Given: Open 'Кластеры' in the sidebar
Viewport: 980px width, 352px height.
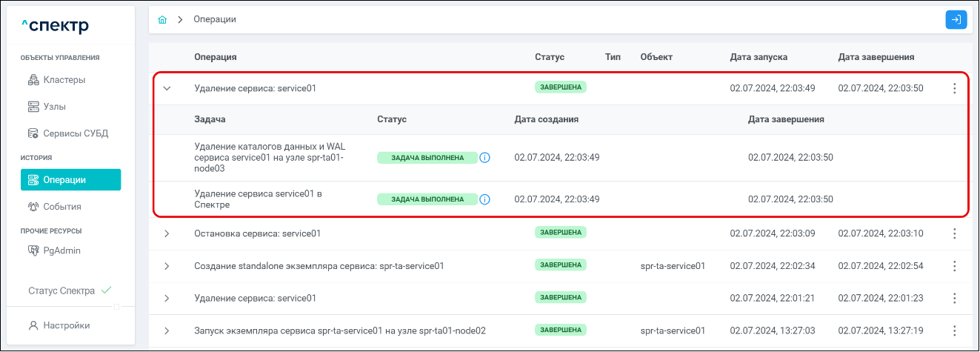Looking at the screenshot, I should [64, 79].
